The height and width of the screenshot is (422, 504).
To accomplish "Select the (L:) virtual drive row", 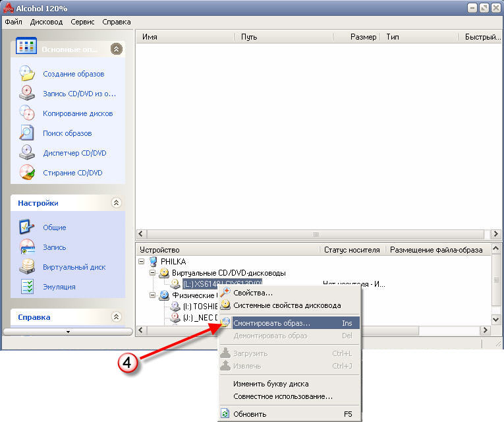I will [x=223, y=284].
